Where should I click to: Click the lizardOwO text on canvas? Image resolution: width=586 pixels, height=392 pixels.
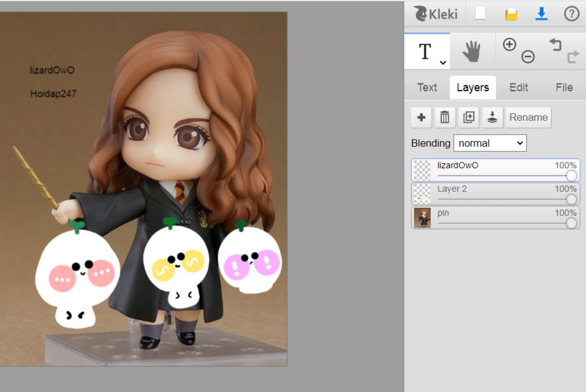[x=52, y=70]
